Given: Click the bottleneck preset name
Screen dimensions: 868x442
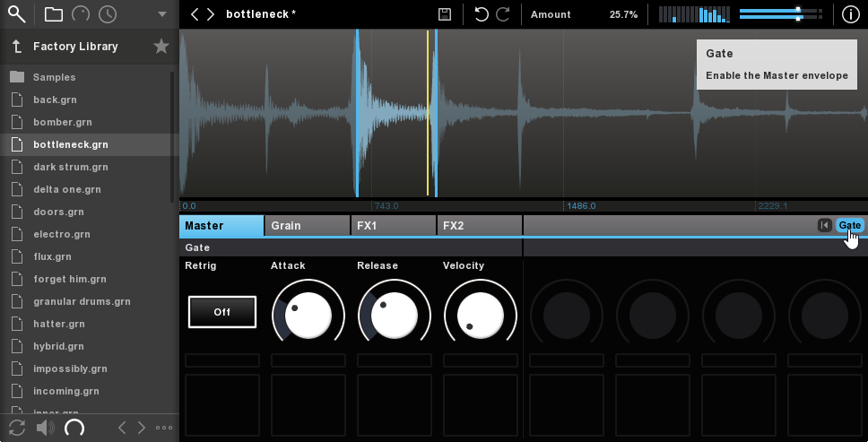Looking at the screenshot, I should (x=261, y=14).
